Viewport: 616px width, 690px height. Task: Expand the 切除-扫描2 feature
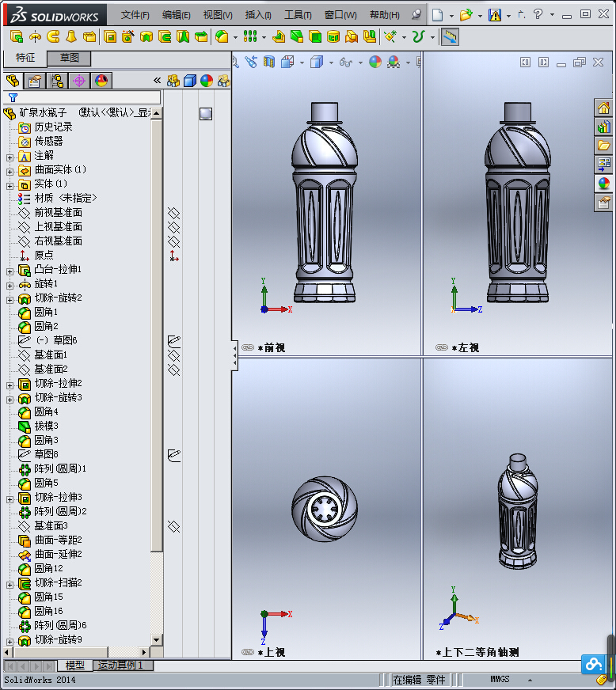tap(10, 585)
